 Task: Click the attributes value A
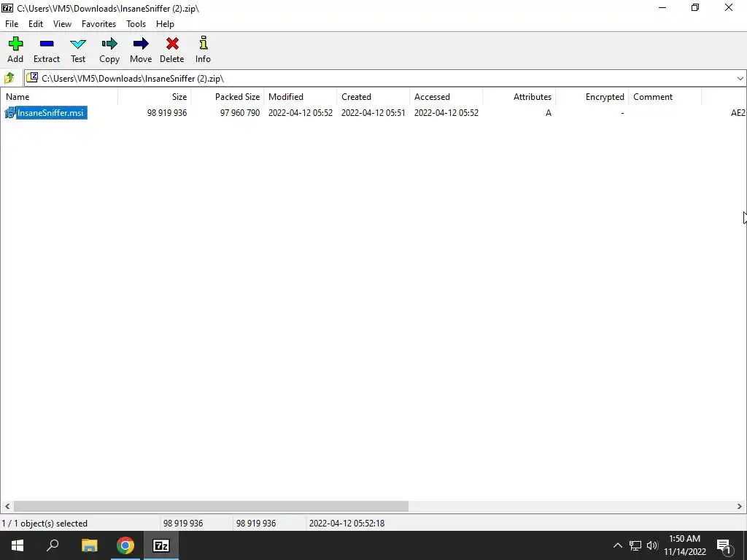click(549, 113)
